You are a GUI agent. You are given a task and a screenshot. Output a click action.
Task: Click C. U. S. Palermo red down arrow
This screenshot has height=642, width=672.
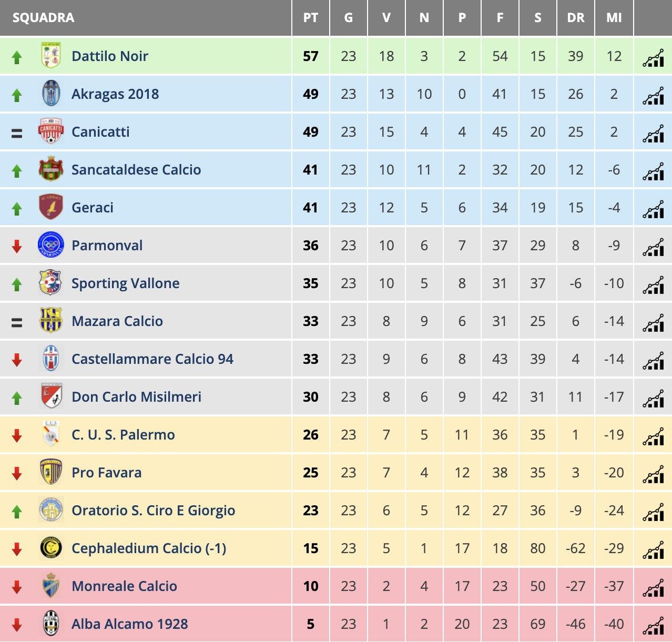pos(17,435)
